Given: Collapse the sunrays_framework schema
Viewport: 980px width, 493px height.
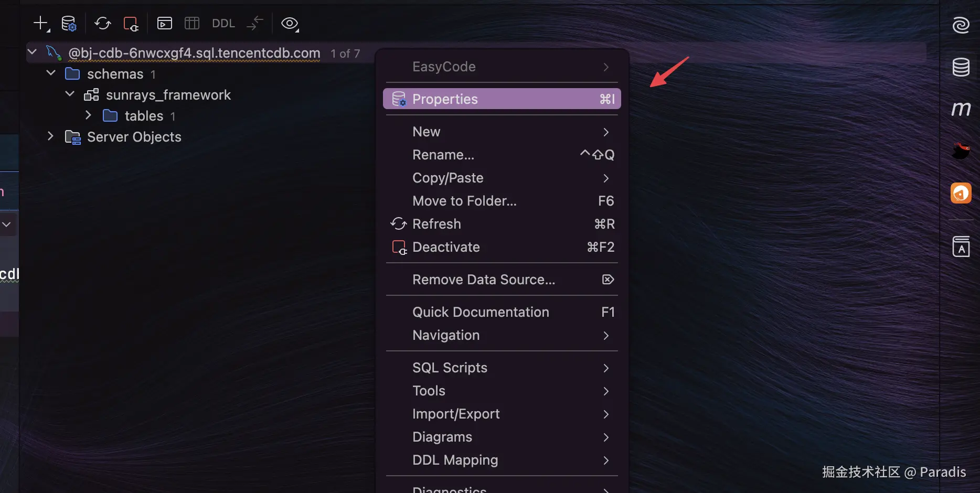Looking at the screenshot, I should [x=70, y=94].
